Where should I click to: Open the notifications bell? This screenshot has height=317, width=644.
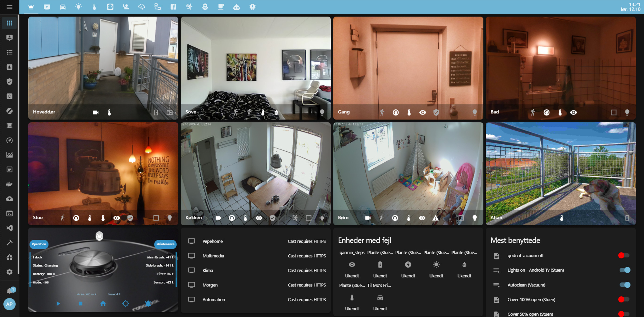[x=10, y=291]
